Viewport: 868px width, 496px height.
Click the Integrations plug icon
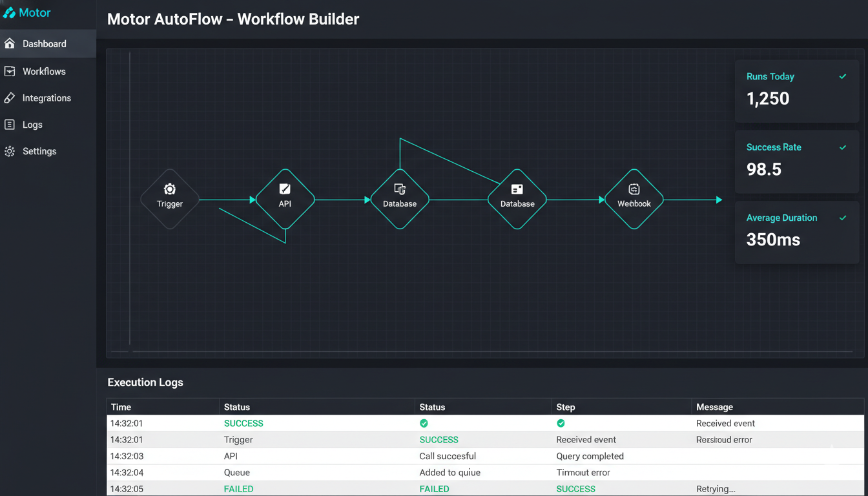(10, 98)
